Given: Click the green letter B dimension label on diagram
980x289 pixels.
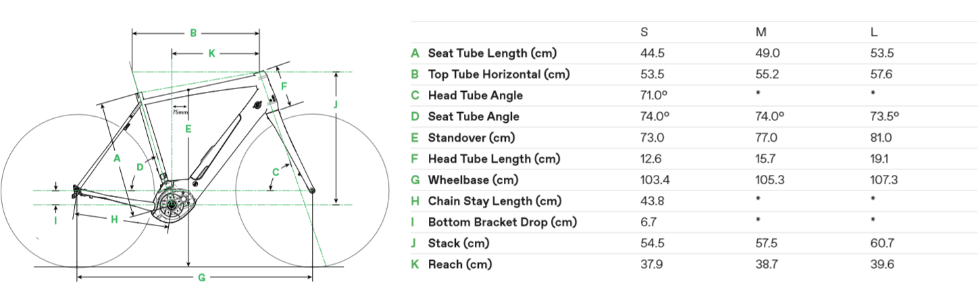Looking at the screenshot, I should pos(193,32).
